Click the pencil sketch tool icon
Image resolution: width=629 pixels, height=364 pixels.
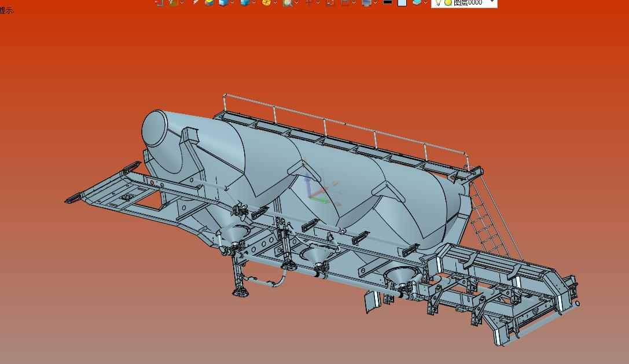[196, 2]
